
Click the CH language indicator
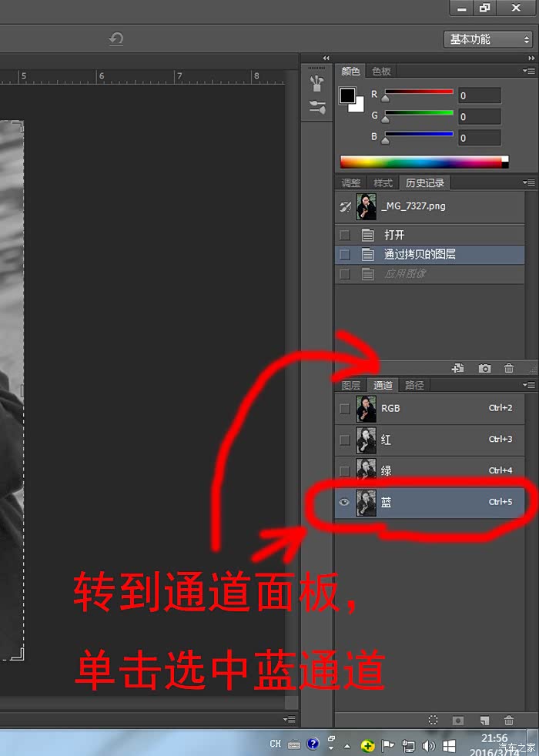pyautogui.click(x=276, y=744)
